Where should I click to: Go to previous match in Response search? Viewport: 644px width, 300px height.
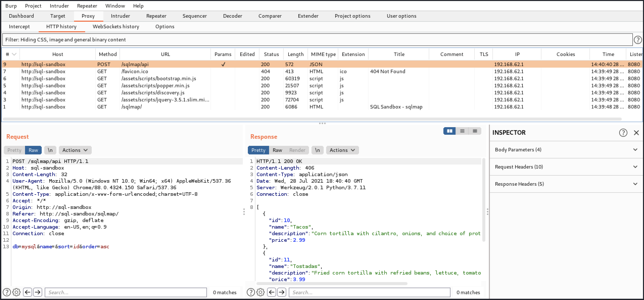[271, 292]
